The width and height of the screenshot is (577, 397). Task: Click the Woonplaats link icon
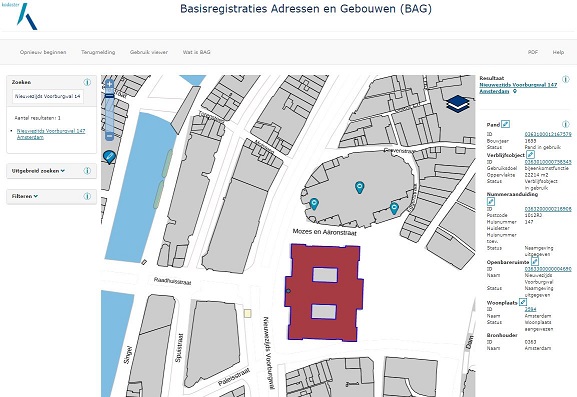(523, 302)
